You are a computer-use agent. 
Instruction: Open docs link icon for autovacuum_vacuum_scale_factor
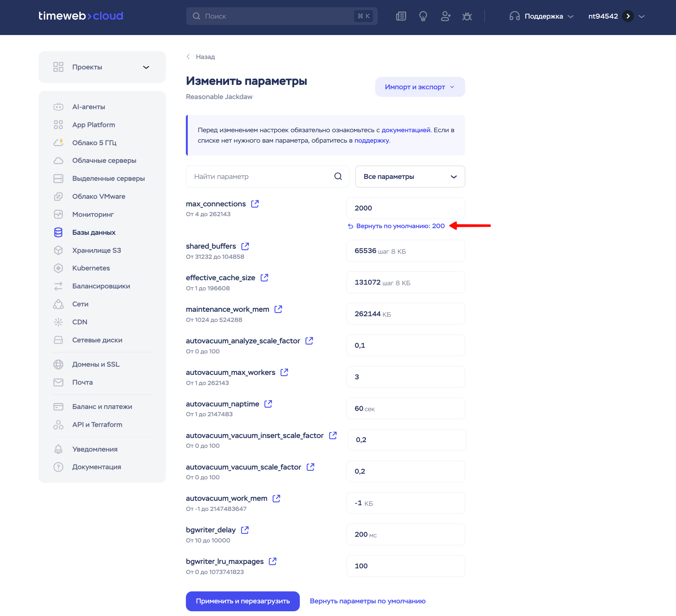(311, 467)
